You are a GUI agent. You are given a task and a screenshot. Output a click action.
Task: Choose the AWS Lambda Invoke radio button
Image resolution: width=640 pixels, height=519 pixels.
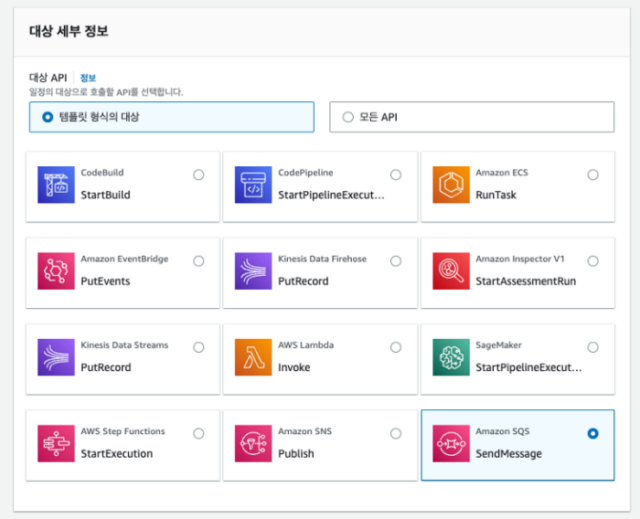pyautogui.click(x=396, y=347)
